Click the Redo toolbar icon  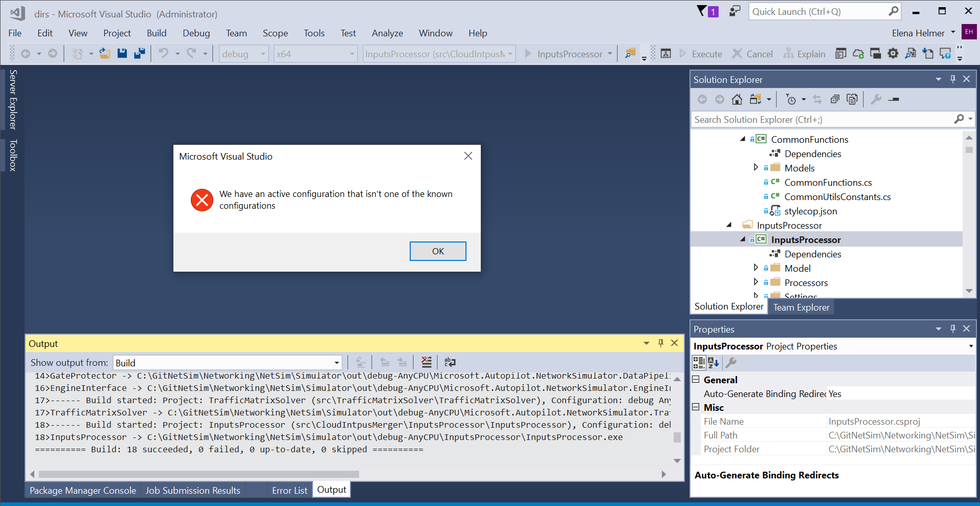point(191,53)
